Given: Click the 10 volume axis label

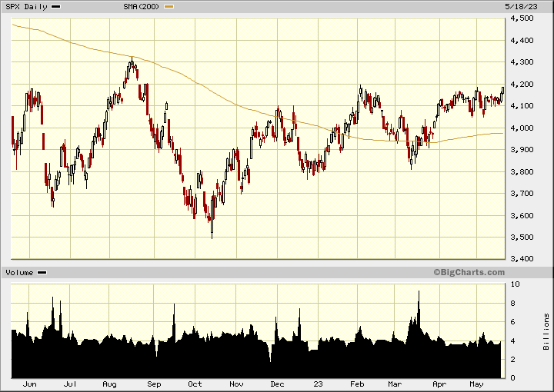Looking at the screenshot, I should pyautogui.click(x=515, y=284).
